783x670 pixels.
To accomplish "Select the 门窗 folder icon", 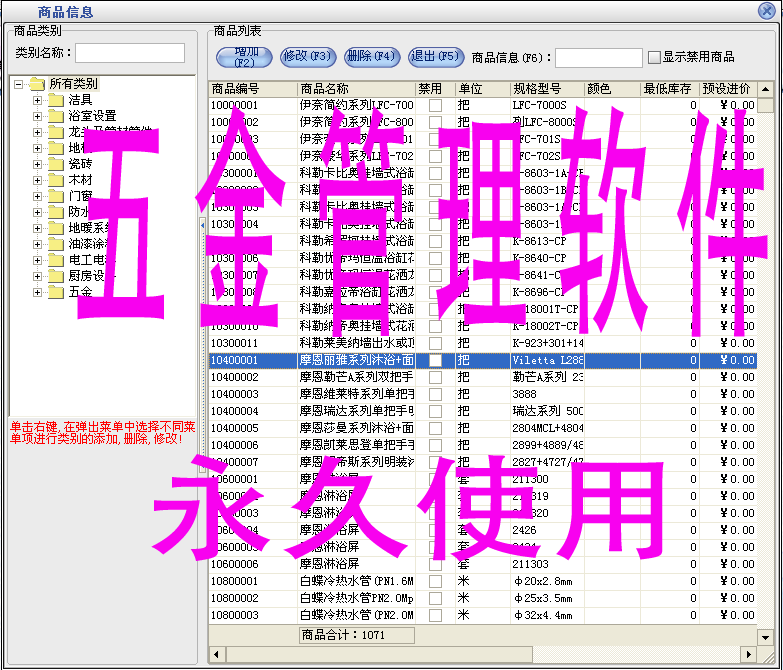I will click(56, 196).
